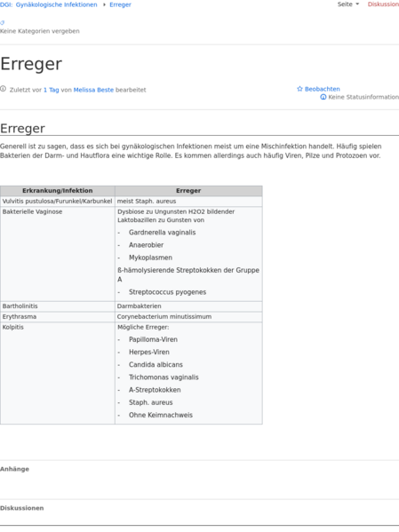Click the info icon before 'Zuletzt vor'
The image size is (399, 532).
click(3, 89)
